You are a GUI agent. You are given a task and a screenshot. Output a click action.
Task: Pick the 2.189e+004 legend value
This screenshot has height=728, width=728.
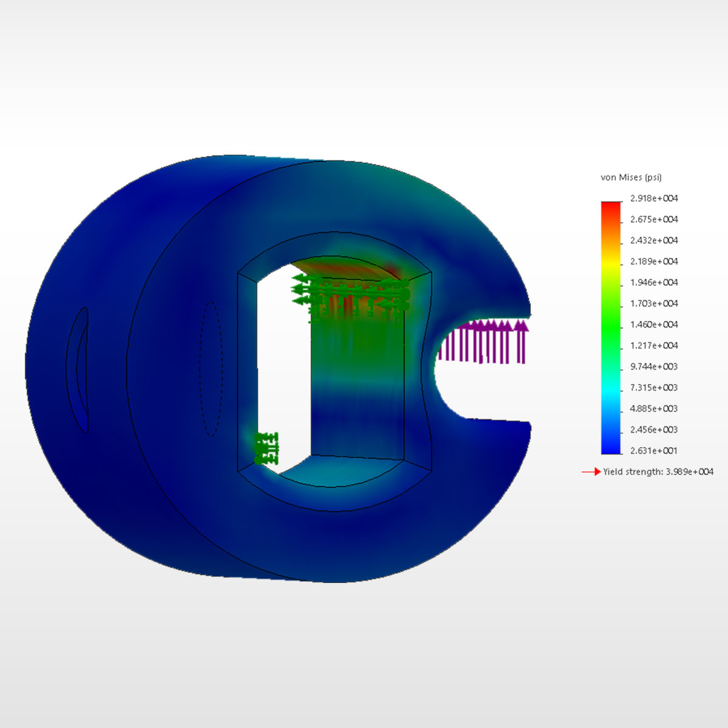pos(654,261)
